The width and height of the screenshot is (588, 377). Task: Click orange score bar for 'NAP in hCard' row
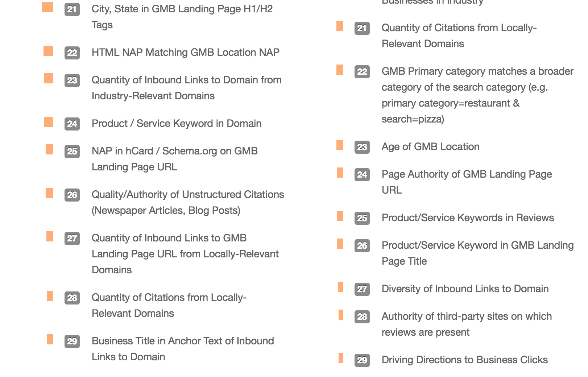point(49,149)
